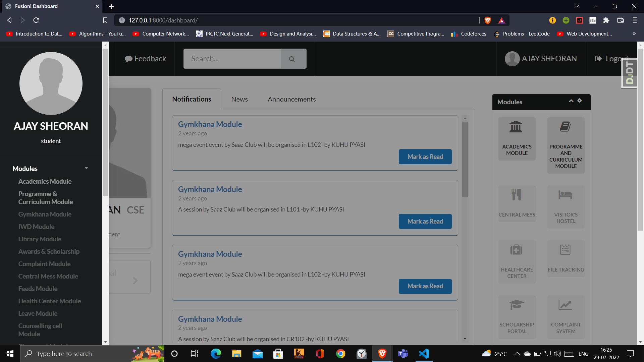Viewport: 644px width, 362px height.
Task: Open Feedback link in top bar
Action: (145, 59)
